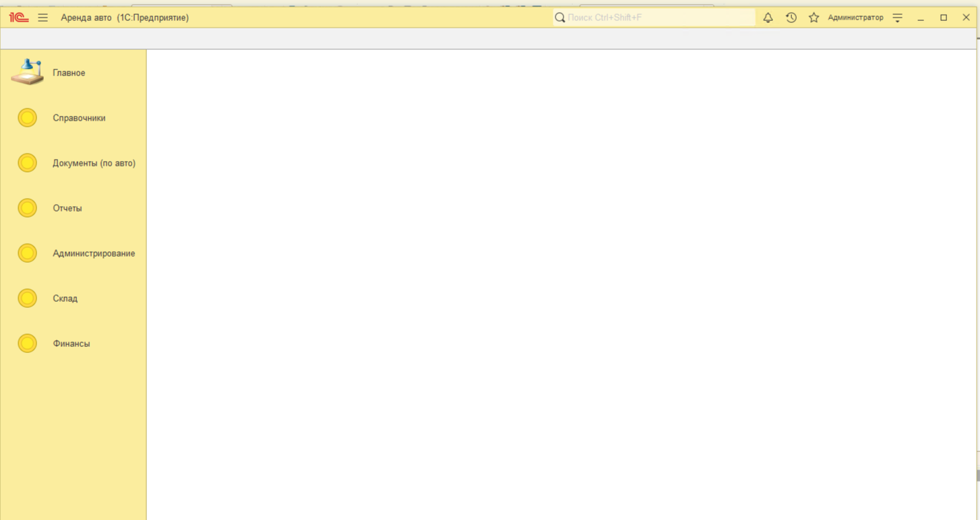The image size is (980, 520).
Task: Select the Главное section label
Action: 69,73
